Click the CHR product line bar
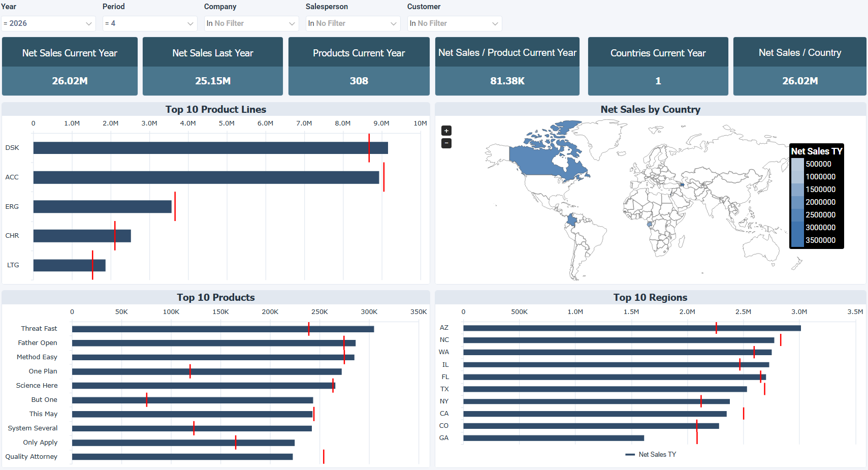Screen dimensions: 868x470 click(82, 236)
